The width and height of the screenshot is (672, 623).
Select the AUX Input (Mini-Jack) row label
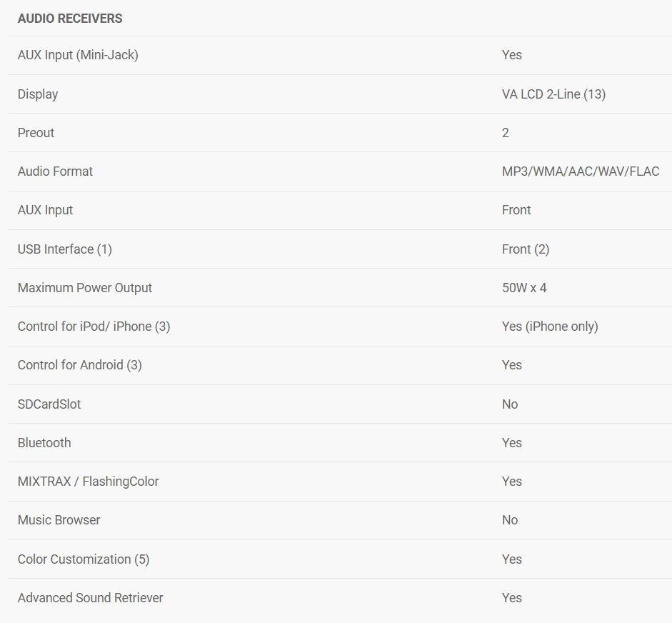(78, 55)
